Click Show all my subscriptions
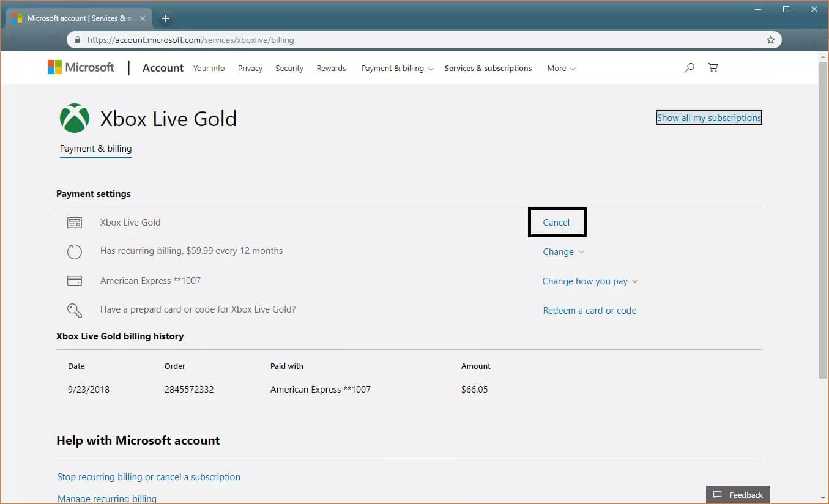 [708, 118]
